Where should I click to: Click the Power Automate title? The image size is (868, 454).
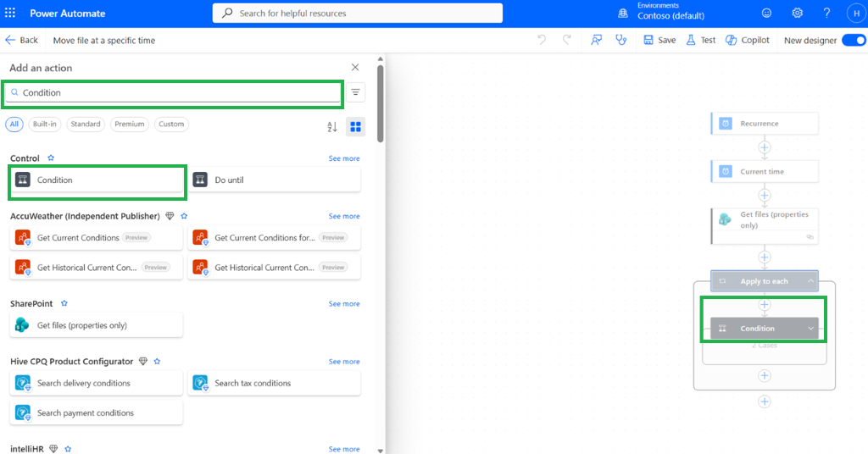[68, 14]
